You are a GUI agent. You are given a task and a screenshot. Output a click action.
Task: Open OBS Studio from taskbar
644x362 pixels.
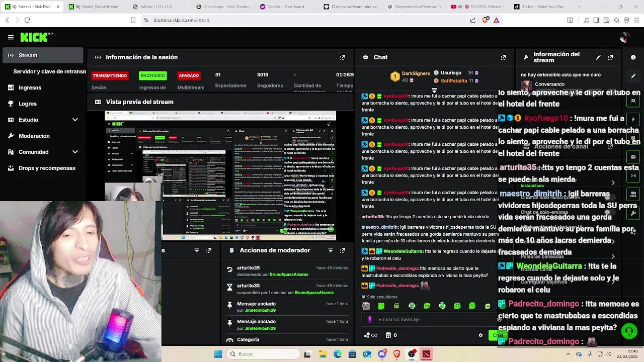pos(412,354)
